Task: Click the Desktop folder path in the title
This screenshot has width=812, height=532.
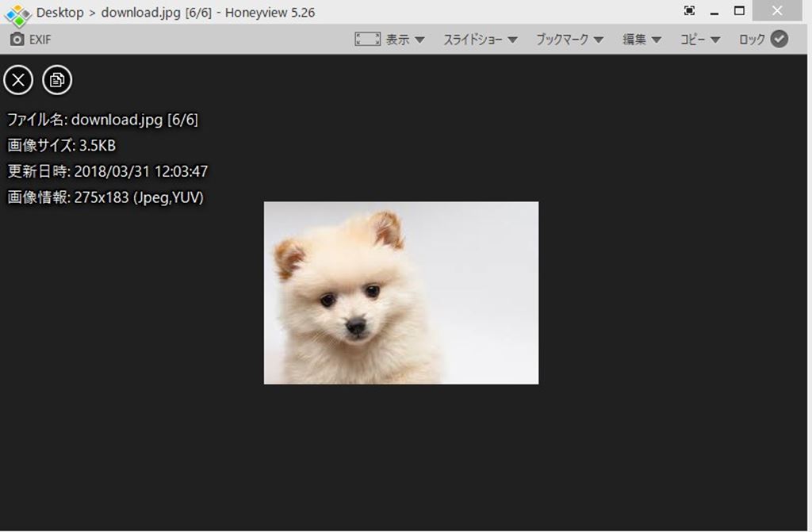Action: pos(59,13)
